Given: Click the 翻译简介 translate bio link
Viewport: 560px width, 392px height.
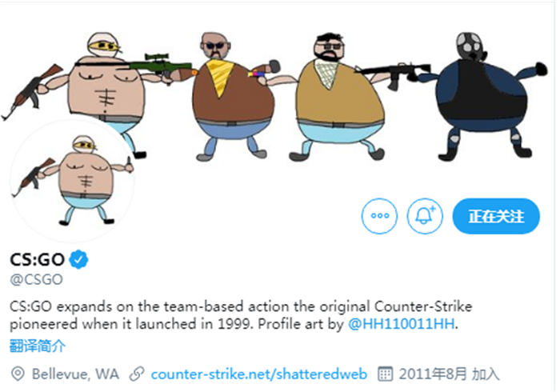Looking at the screenshot, I should [37, 346].
